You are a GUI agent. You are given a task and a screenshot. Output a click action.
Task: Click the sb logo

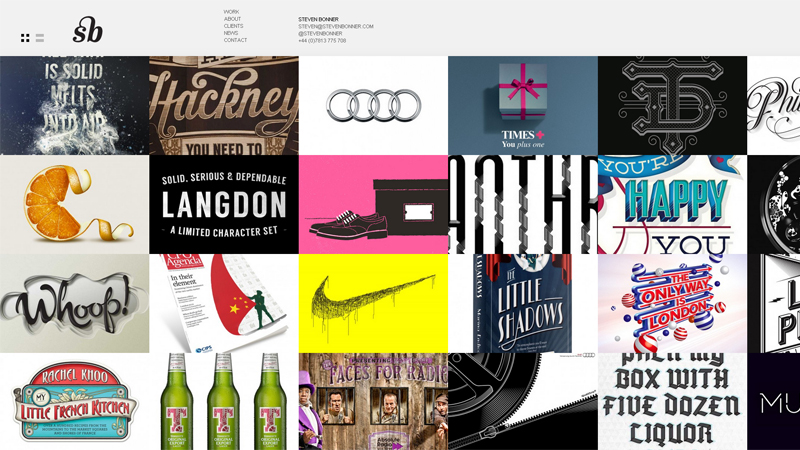tap(87, 30)
